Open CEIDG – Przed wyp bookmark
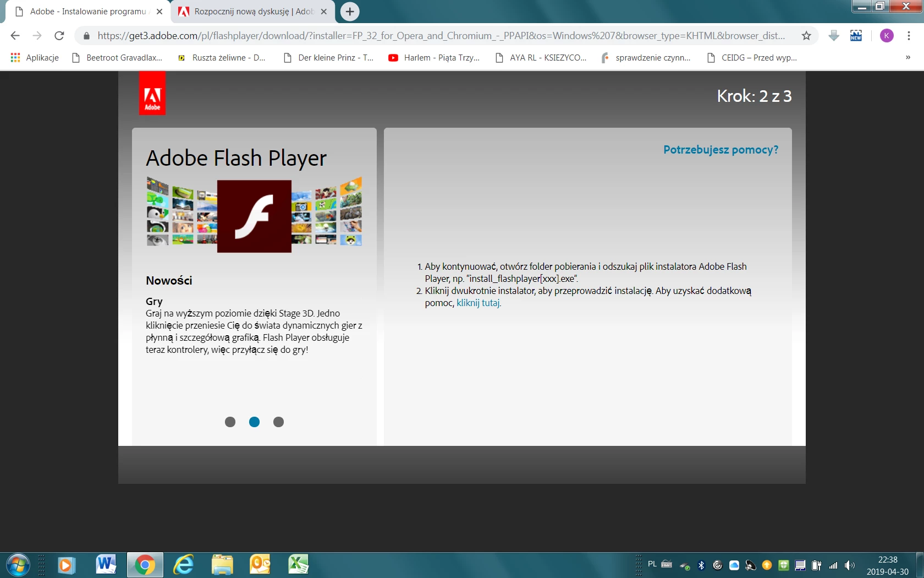924x578 pixels. tap(752, 58)
